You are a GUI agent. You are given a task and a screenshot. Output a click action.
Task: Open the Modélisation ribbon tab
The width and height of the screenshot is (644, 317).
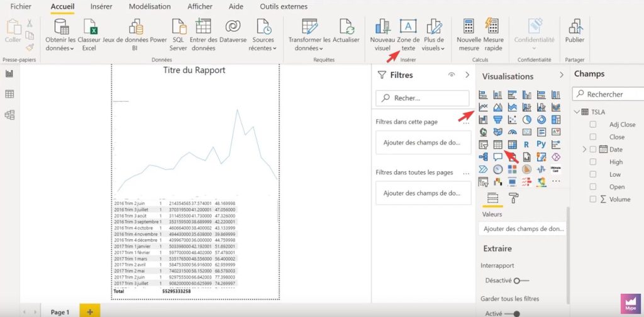tap(150, 6)
